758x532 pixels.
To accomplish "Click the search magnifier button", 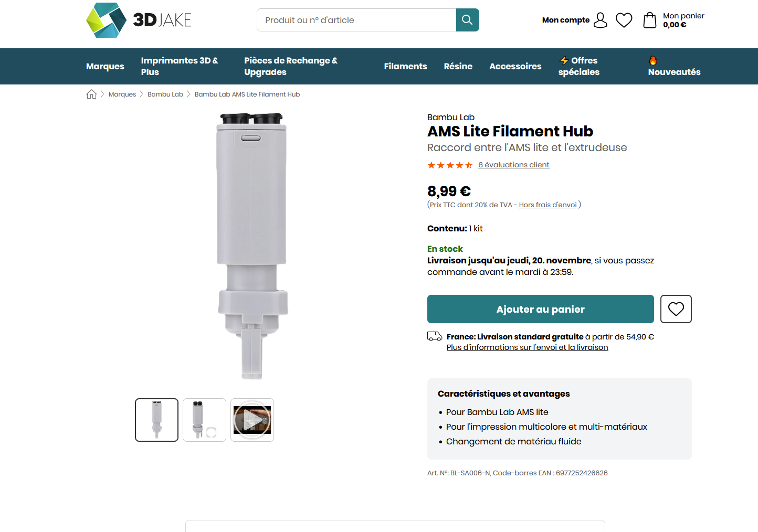I will pos(467,20).
